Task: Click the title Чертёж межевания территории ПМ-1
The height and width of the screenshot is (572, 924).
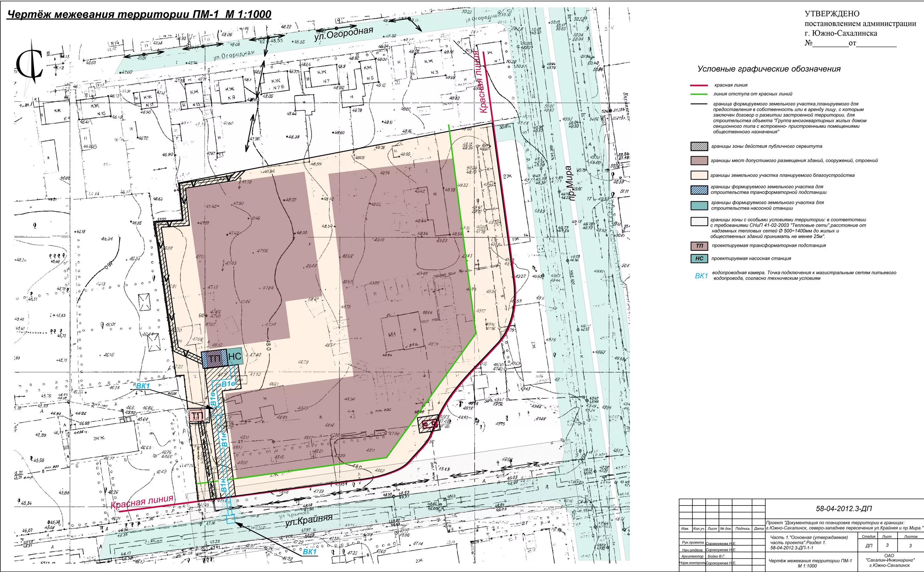Action: [139, 15]
